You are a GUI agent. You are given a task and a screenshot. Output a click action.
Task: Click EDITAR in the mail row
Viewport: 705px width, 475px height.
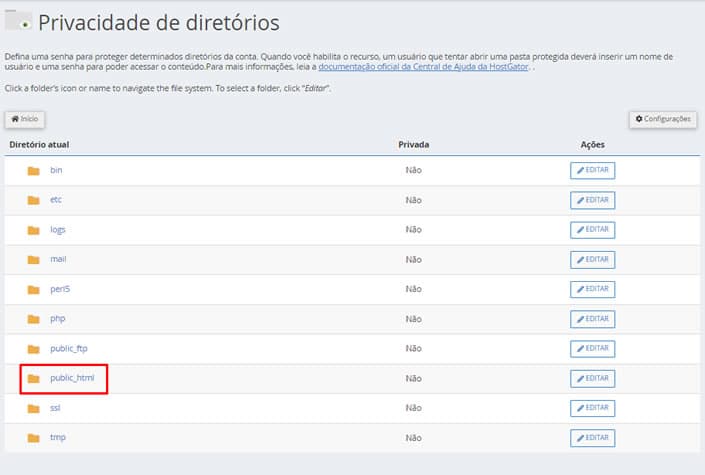pos(592,260)
